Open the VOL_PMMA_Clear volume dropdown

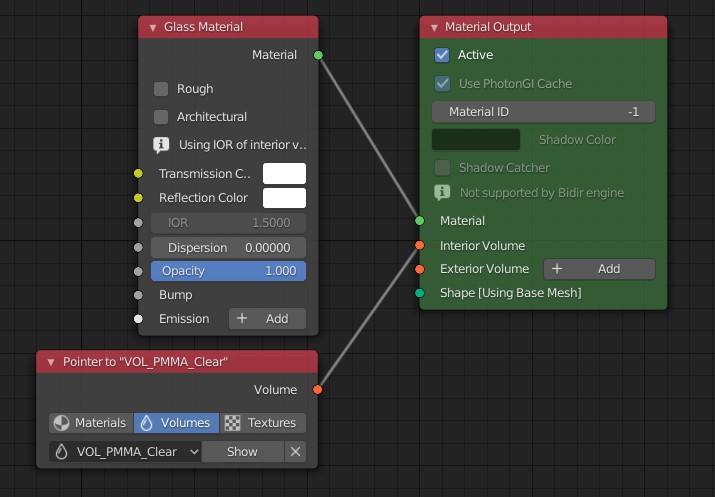[x=125, y=452]
